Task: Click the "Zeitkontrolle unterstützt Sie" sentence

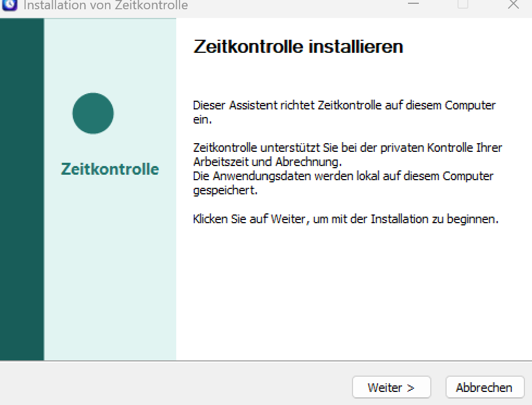Action: pos(348,155)
